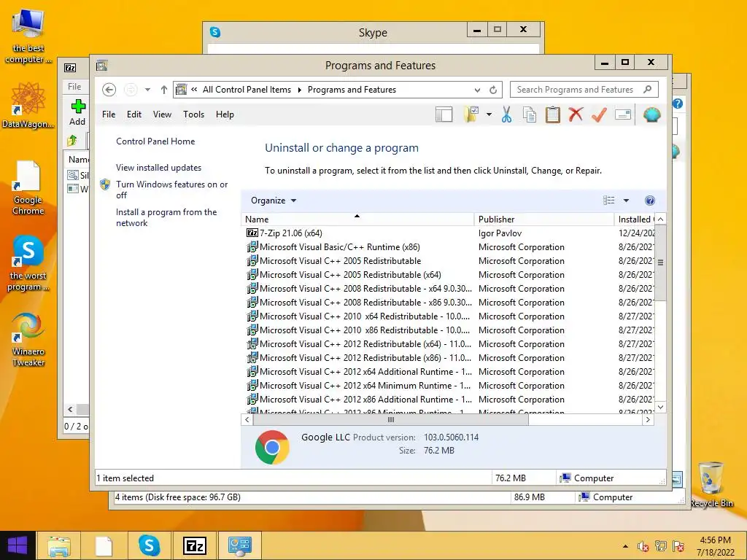Expand the address bar history dropdown
The width and height of the screenshot is (747, 560).
coord(477,90)
